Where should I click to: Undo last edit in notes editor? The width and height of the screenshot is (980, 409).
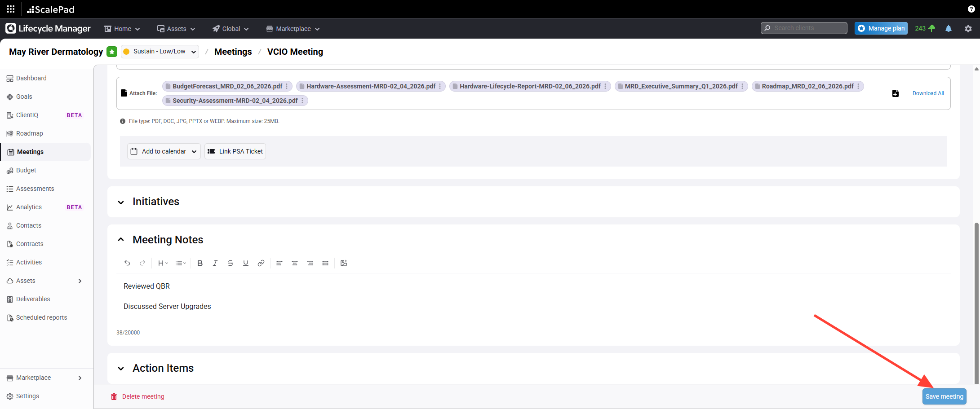click(x=127, y=263)
